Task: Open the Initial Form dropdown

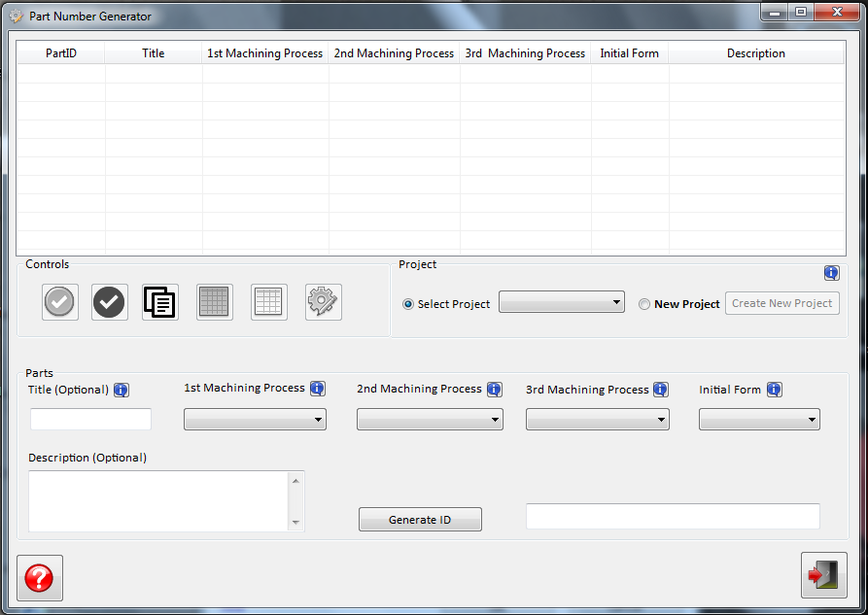Action: pos(759,419)
